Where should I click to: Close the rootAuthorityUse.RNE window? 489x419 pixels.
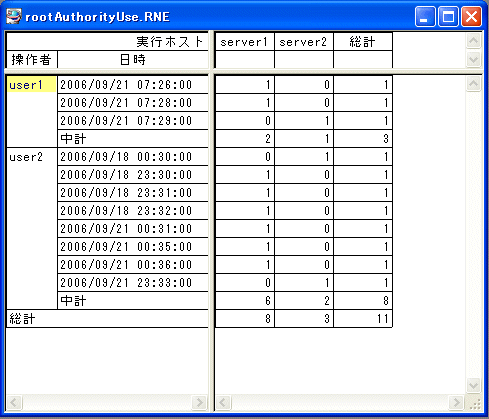click(x=471, y=16)
